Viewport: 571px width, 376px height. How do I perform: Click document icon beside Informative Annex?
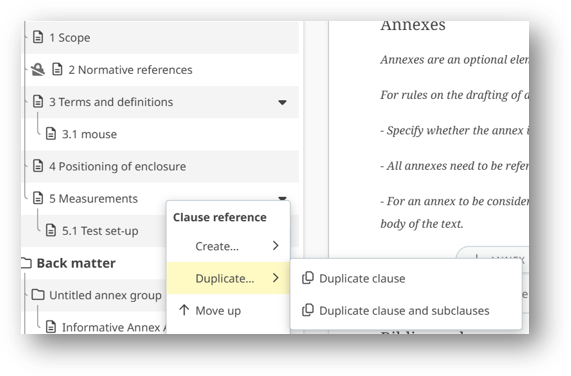pos(51,326)
